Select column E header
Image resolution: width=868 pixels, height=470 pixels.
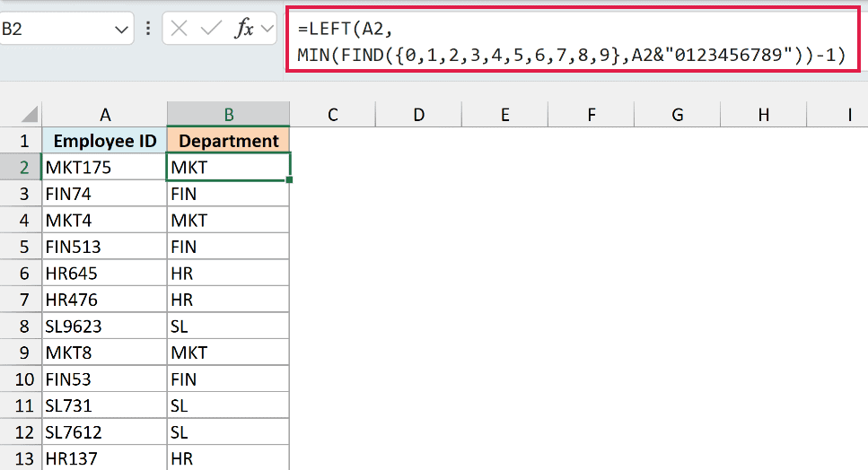[x=504, y=115]
